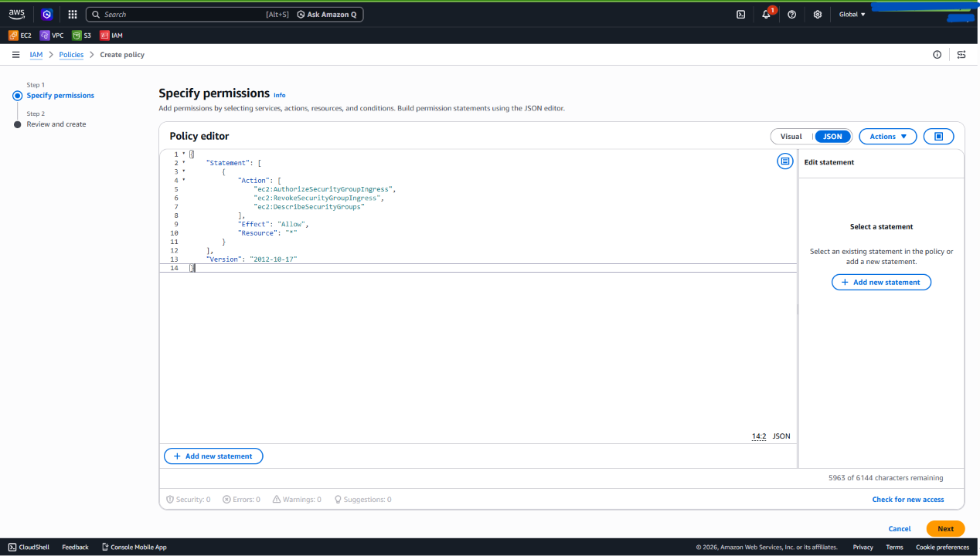Open the CloudShell terminal icon in top bar
This screenshot has width=980, height=556.
point(740,14)
